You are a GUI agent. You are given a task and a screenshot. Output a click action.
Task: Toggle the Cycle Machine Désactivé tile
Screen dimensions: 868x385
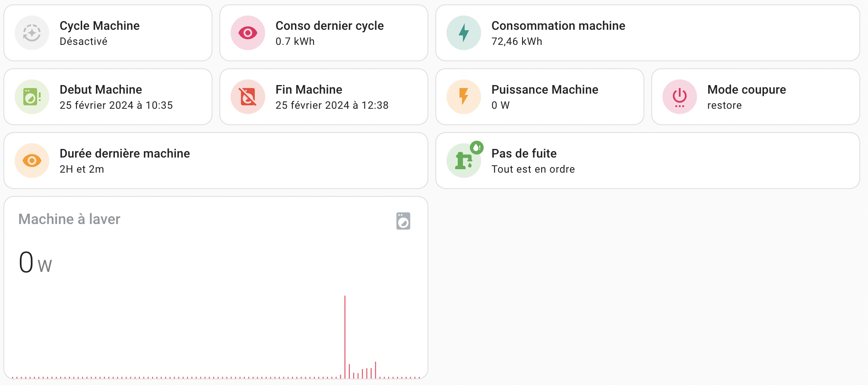point(108,33)
